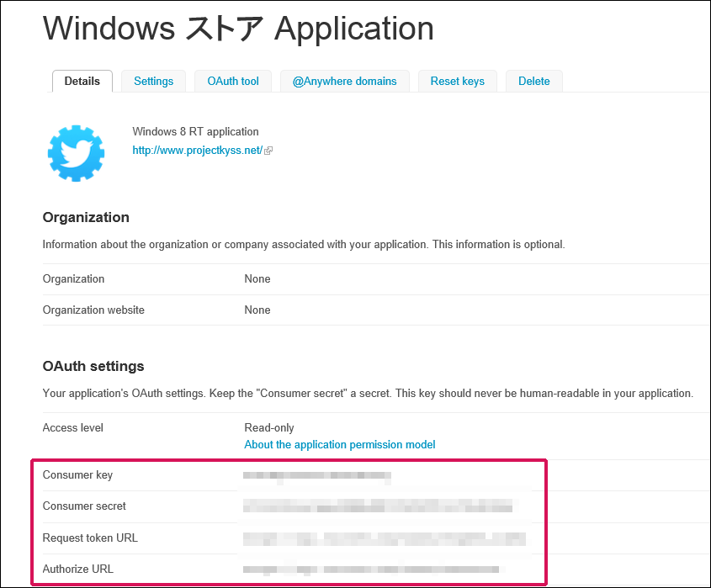Click the Organization section heading
The image size is (711, 588).
[x=86, y=217]
